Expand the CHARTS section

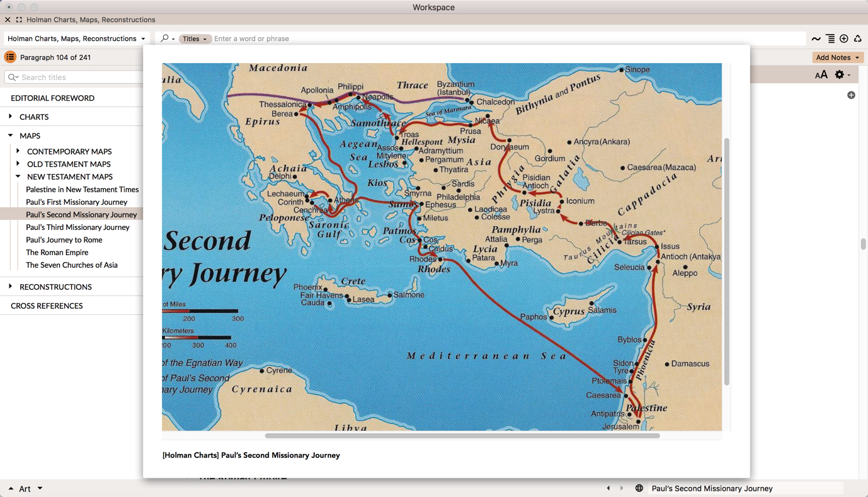10,117
